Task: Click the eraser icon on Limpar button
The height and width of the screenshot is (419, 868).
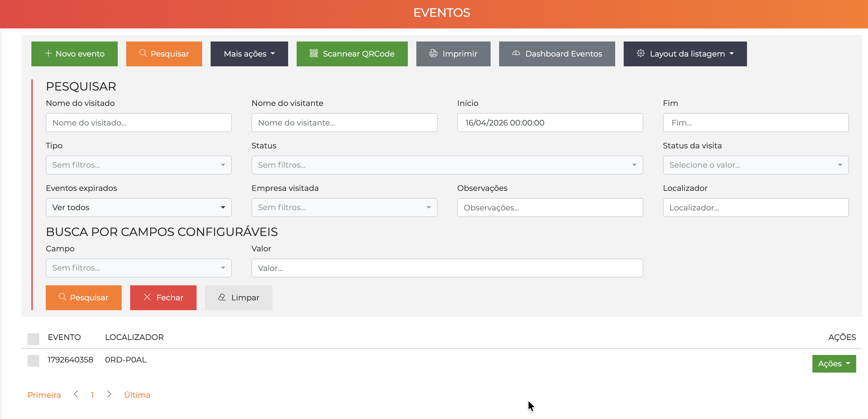Action: pyautogui.click(x=222, y=297)
